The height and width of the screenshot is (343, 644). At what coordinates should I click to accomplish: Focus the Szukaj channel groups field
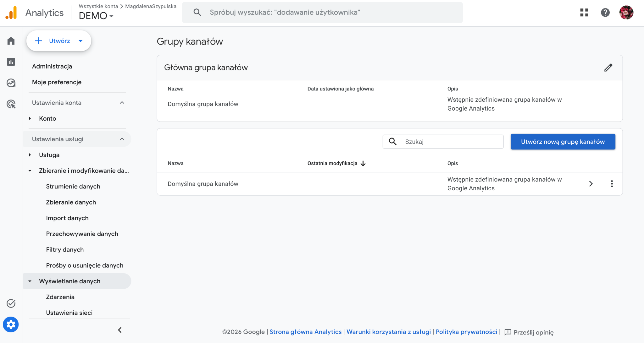click(443, 142)
